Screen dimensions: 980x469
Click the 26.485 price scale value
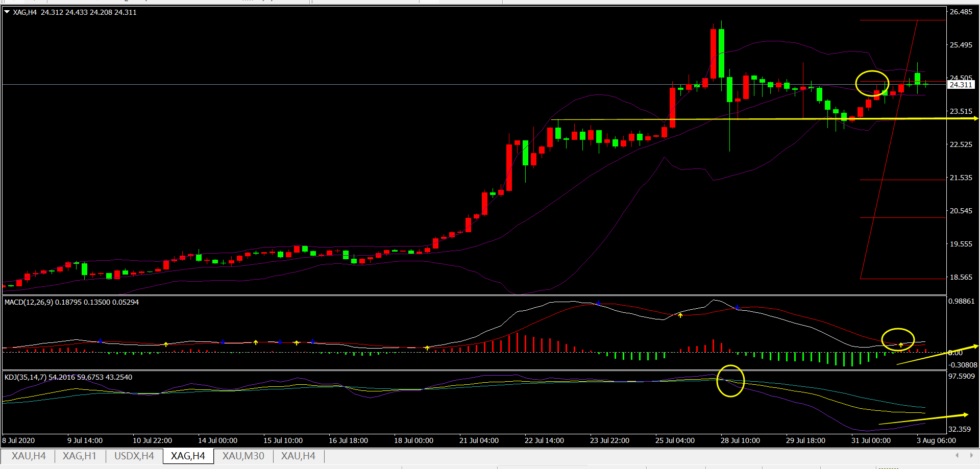click(x=961, y=12)
